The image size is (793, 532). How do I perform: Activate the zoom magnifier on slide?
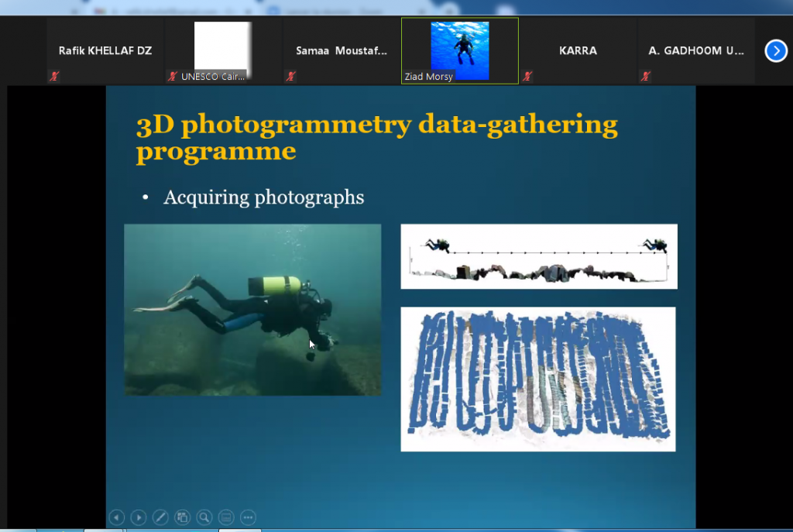pyautogui.click(x=204, y=517)
